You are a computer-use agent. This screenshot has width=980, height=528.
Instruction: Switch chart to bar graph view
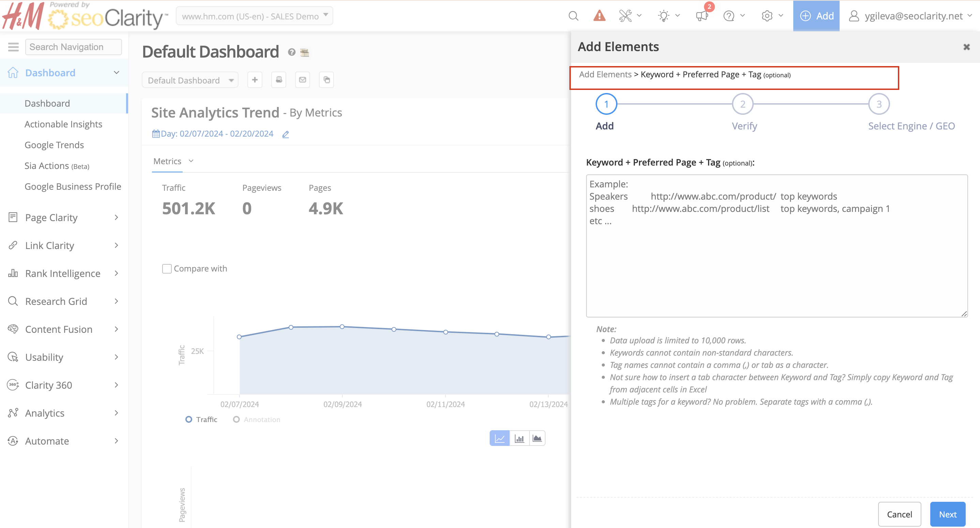click(x=519, y=439)
